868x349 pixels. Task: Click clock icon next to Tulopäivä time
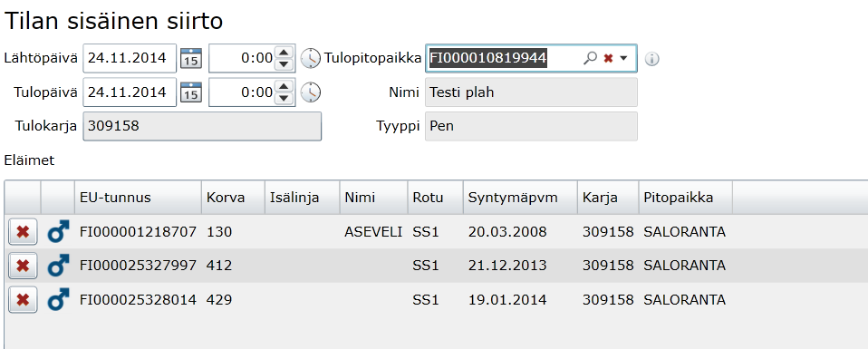pyautogui.click(x=311, y=92)
